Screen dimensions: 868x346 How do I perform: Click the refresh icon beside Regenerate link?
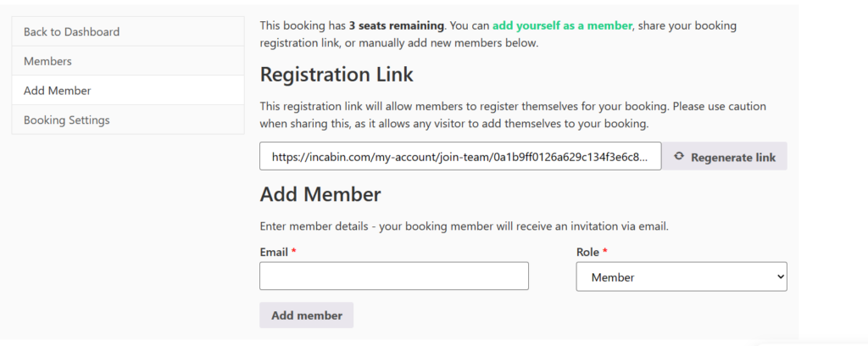point(679,157)
